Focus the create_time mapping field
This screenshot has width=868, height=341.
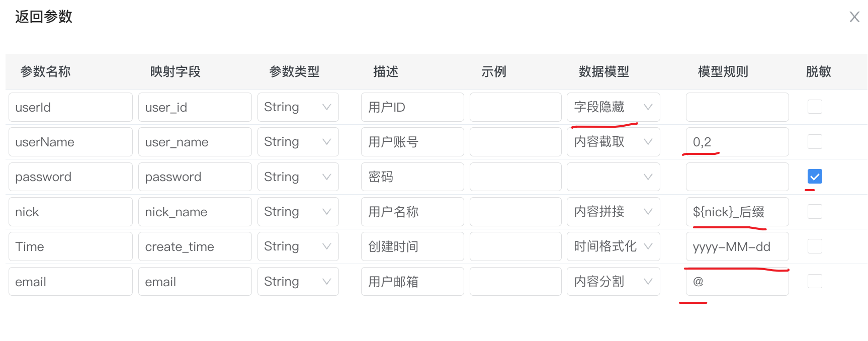tap(195, 246)
